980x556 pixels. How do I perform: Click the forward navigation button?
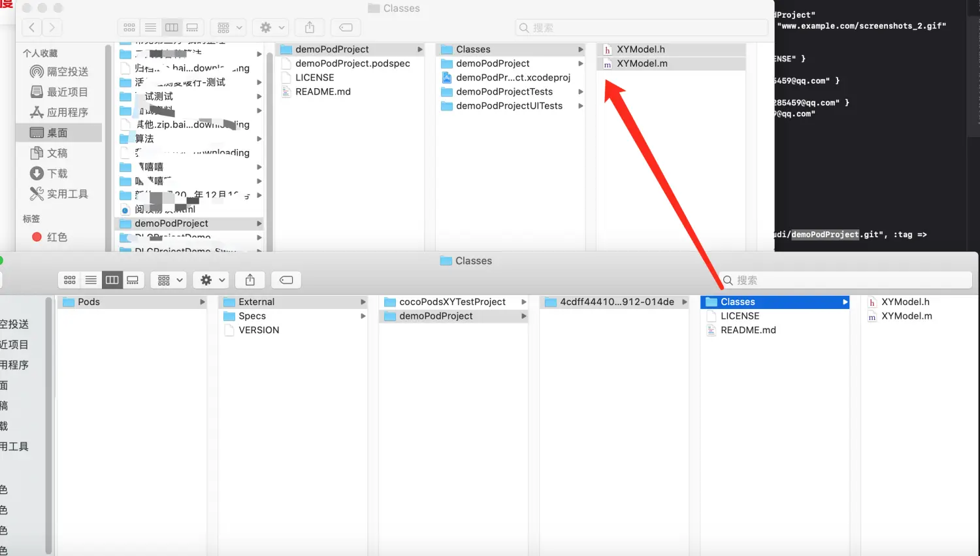[52, 27]
